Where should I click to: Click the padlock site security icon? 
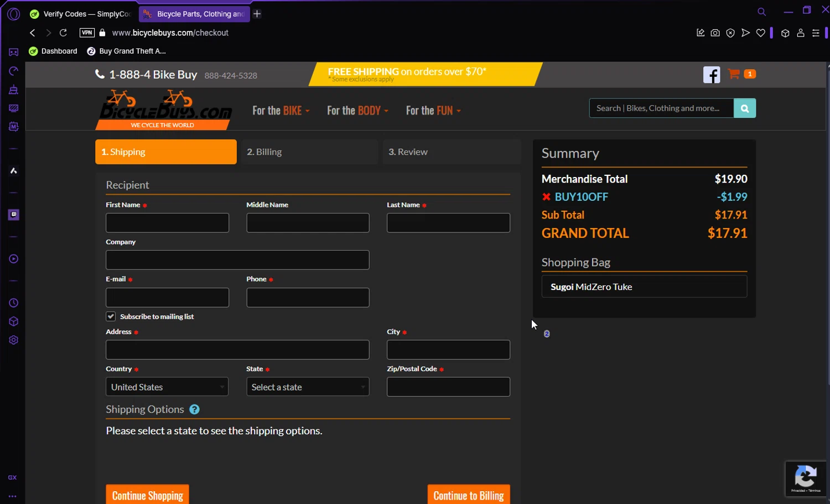tap(102, 33)
